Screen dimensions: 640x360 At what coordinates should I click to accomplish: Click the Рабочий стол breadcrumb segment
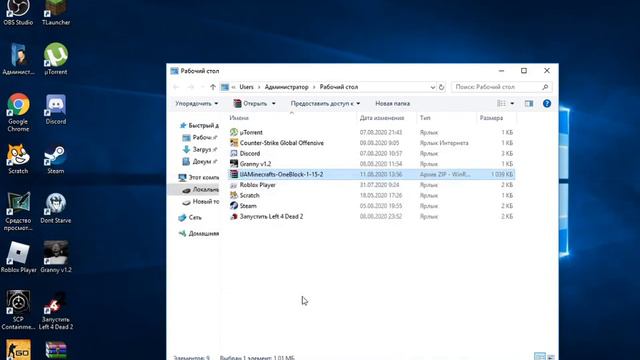[x=339, y=87]
